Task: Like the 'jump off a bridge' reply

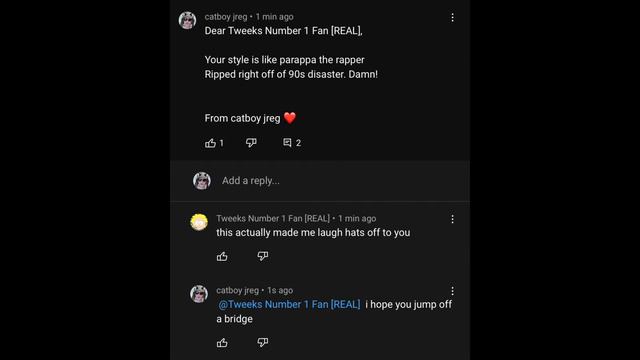Action: [x=222, y=342]
